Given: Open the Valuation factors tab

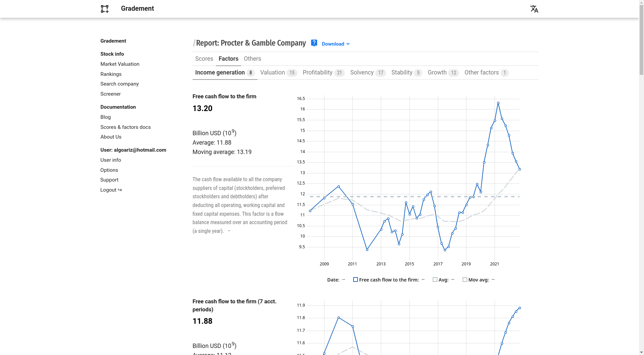Looking at the screenshot, I should coord(279,73).
